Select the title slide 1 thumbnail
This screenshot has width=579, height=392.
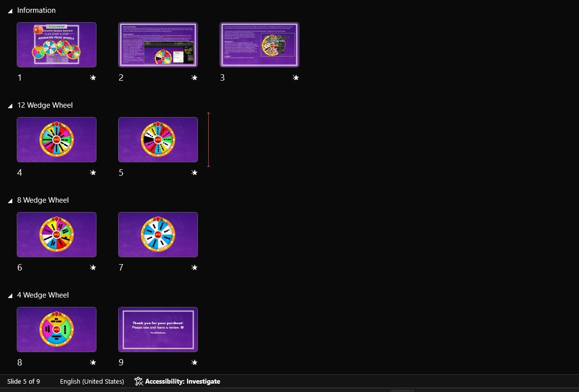pyautogui.click(x=57, y=44)
